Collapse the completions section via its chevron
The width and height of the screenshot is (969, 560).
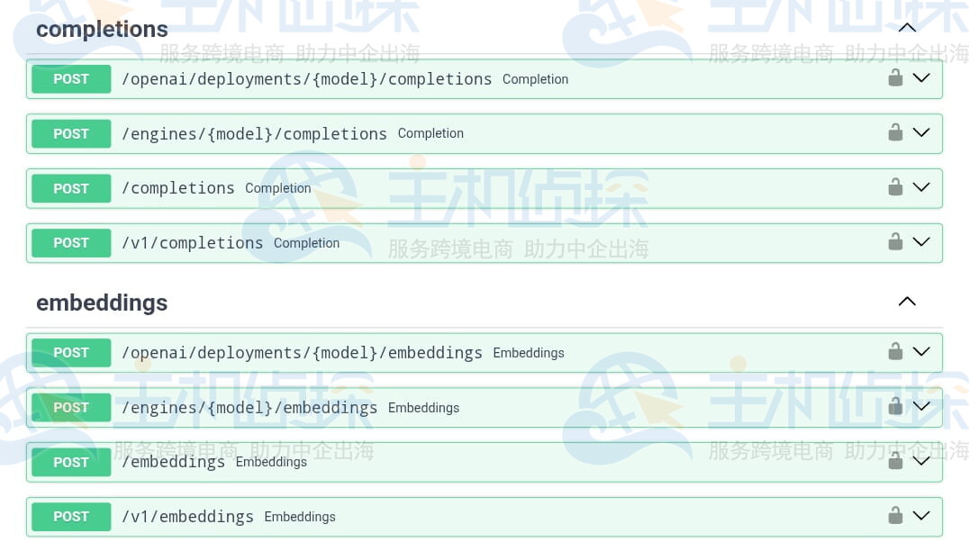point(907,27)
